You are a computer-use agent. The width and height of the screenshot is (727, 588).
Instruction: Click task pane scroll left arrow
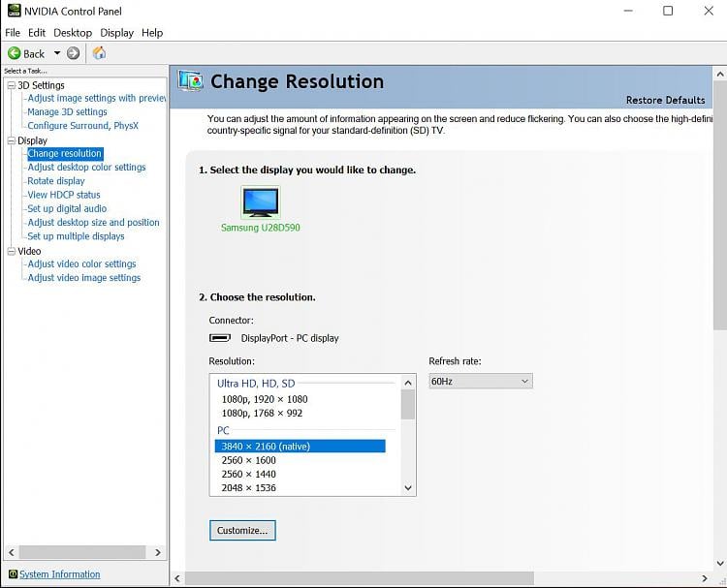tap(12, 552)
